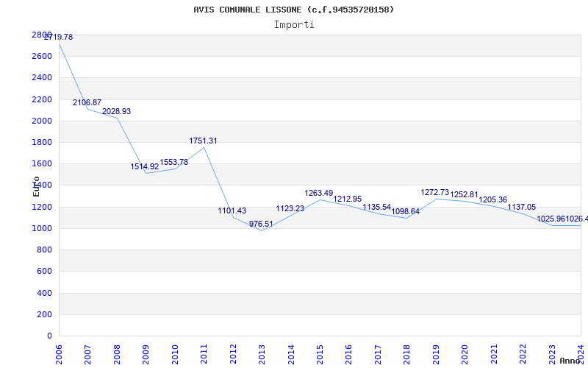Click the 2719.78 data label for 2006

58,37
